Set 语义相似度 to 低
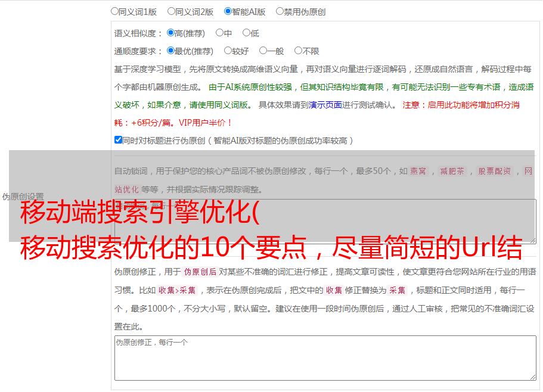The image size is (543, 392). (246, 33)
